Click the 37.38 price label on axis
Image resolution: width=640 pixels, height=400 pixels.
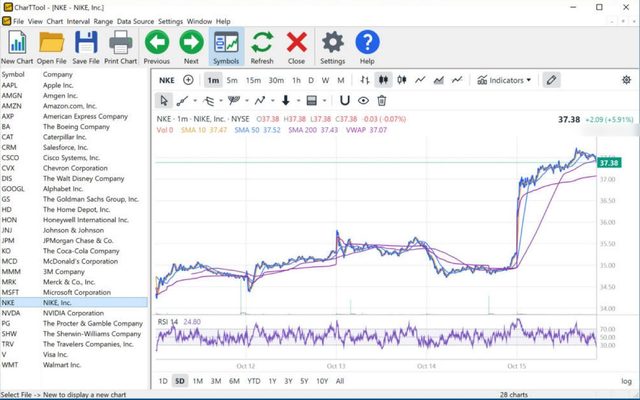click(x=609, y=163)
